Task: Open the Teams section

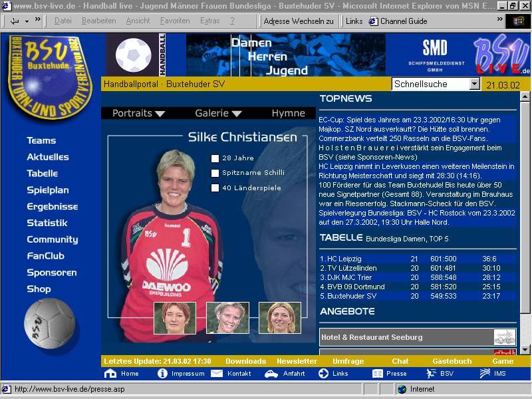Action: tap(41, 140)
